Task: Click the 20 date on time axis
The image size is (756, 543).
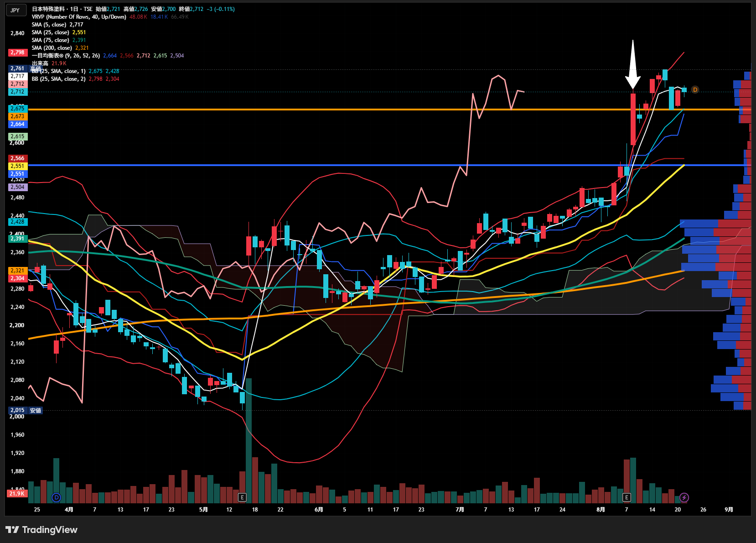Action: 678,510
